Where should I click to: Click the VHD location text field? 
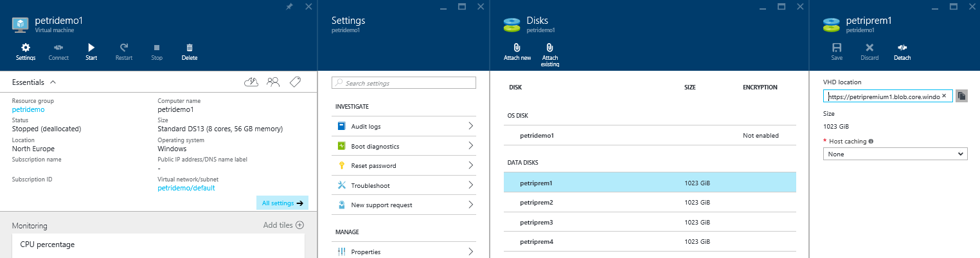point(887,97)
